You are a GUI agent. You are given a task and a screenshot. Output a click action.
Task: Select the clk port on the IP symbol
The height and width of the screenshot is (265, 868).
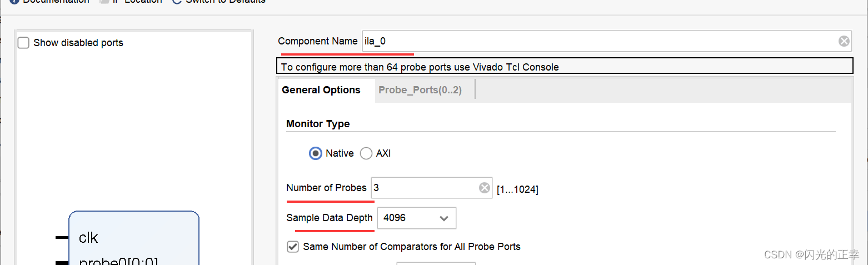[88, 238]
